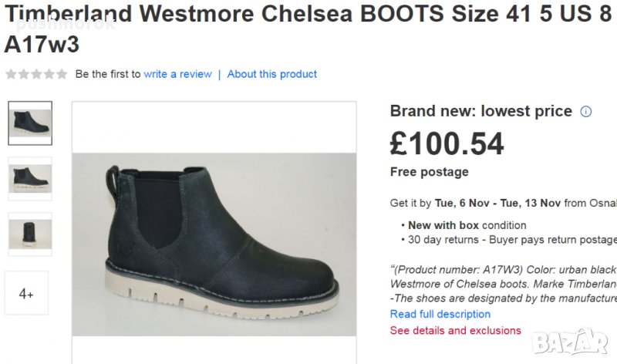Select the second boot thumbnail

click(x=30, y=178)
